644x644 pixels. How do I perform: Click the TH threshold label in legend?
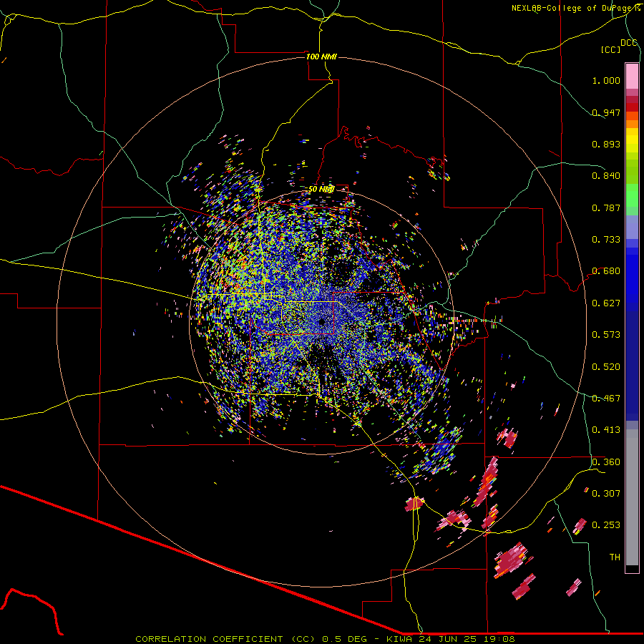click(x=615, y=557)
